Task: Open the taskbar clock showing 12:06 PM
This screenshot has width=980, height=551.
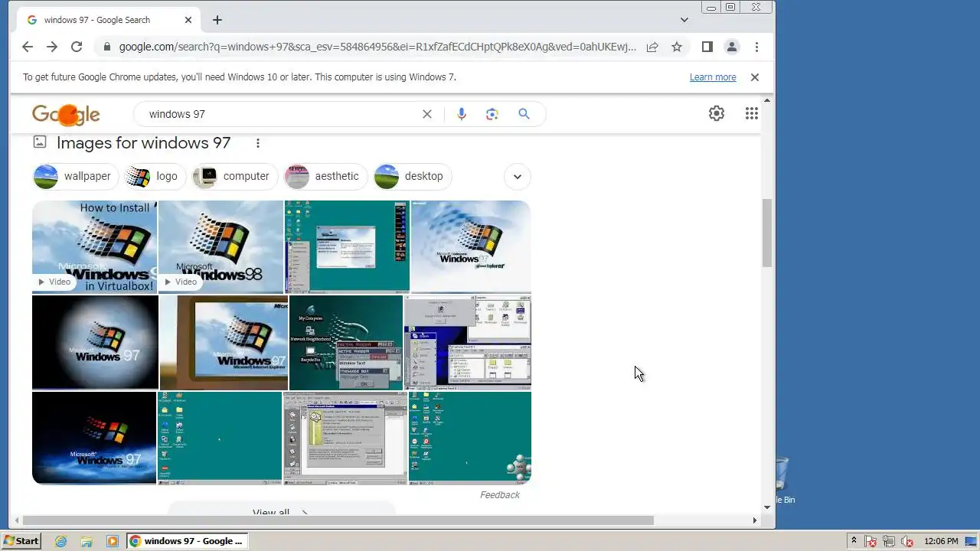Action: pyautogui.click(x=941, y=541)
